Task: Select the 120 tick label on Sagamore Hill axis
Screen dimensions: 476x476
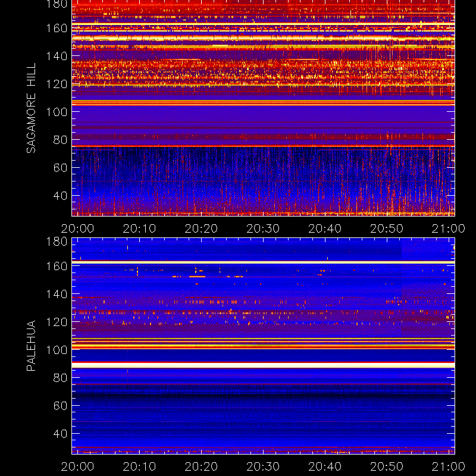Action: pyautogui.click(x=57, y=84)
